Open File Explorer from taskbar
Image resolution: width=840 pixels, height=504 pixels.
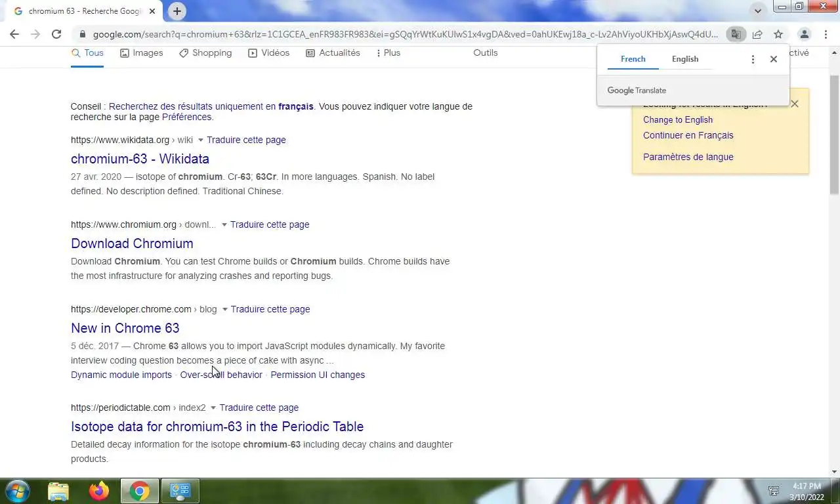(58, 491)
